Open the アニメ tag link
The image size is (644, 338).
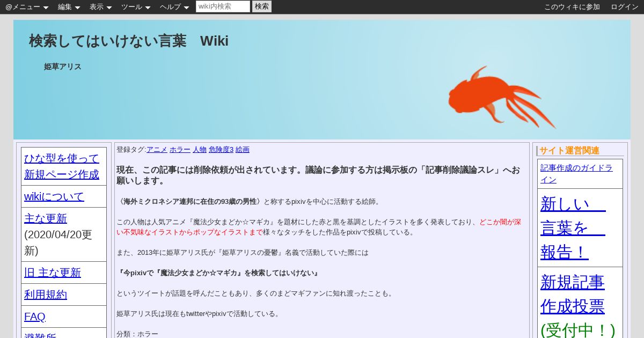157,149
